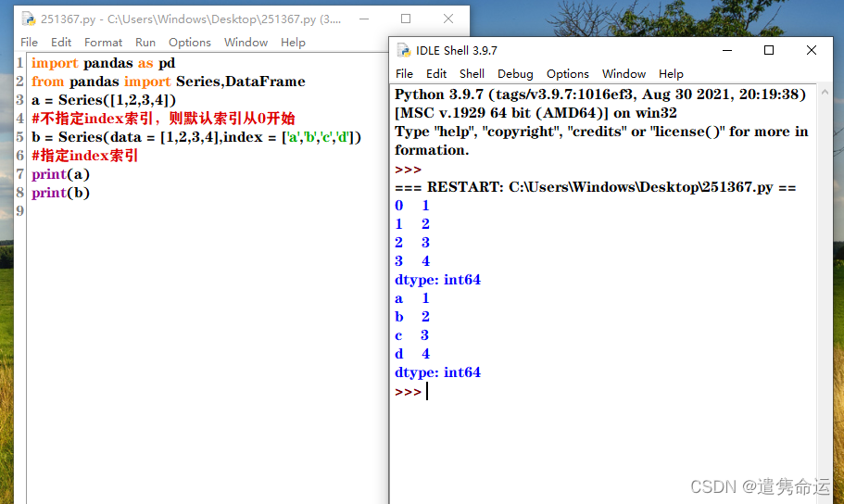Image resolution: width=844 pixels, height=504 pixels.
Task: Click the 'print(a)' line in editor
Action: pyautogui.click(x=60, y=174)
